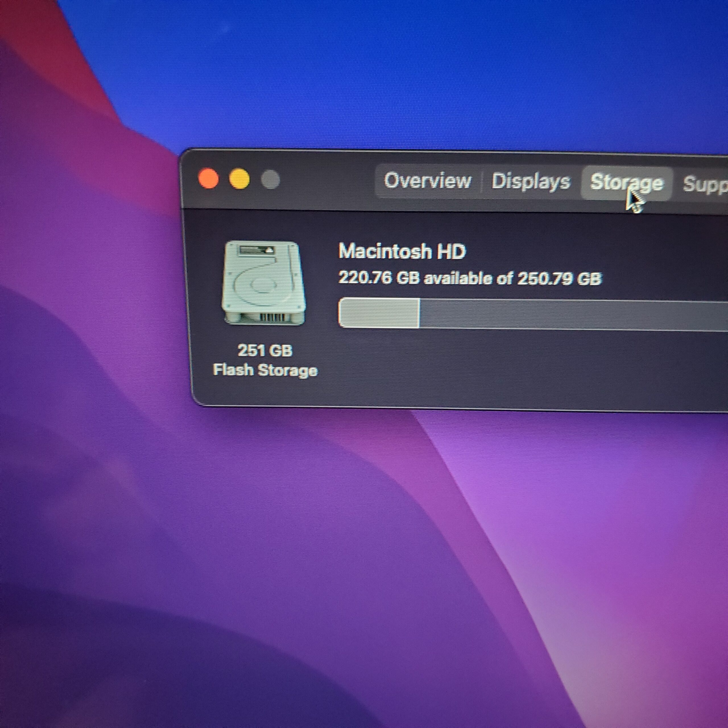Viewport: 728px width, 728px height.
Task: Open the partially visible Support tab
Action: (x=705, y=185)
